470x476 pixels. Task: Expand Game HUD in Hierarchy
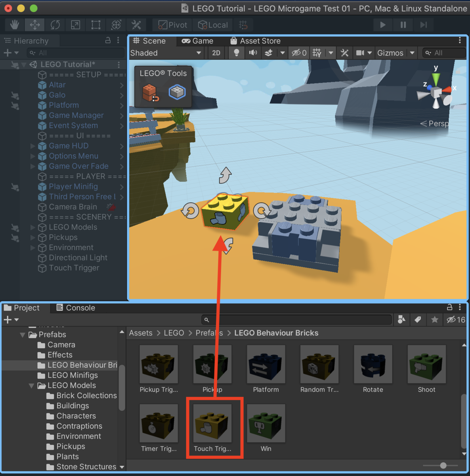pos(33,146)
